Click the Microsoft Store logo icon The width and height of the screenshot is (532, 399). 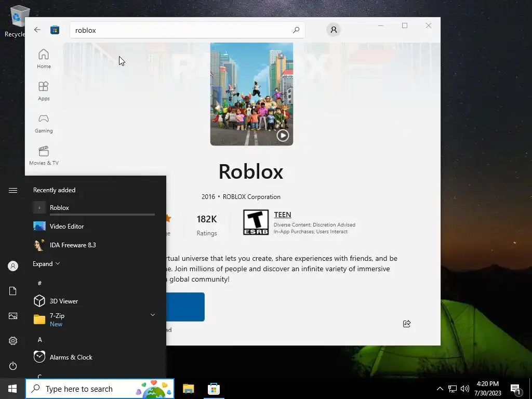tap(55, 30)
